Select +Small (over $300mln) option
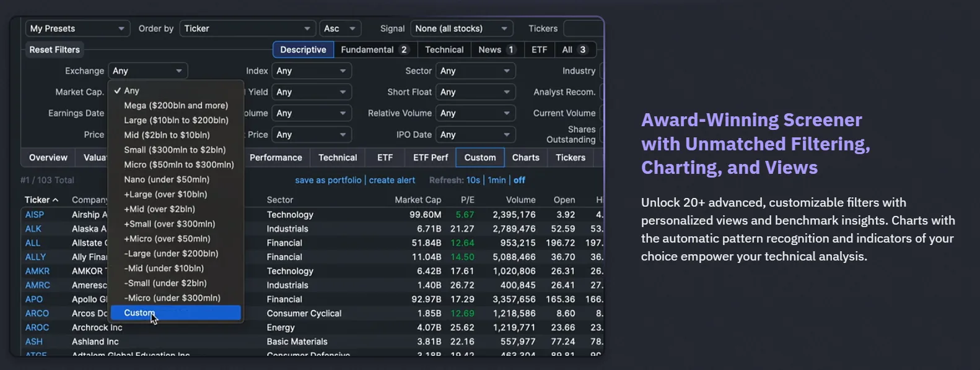The height and width of the screenshot is (370, 980). [176, 224]
